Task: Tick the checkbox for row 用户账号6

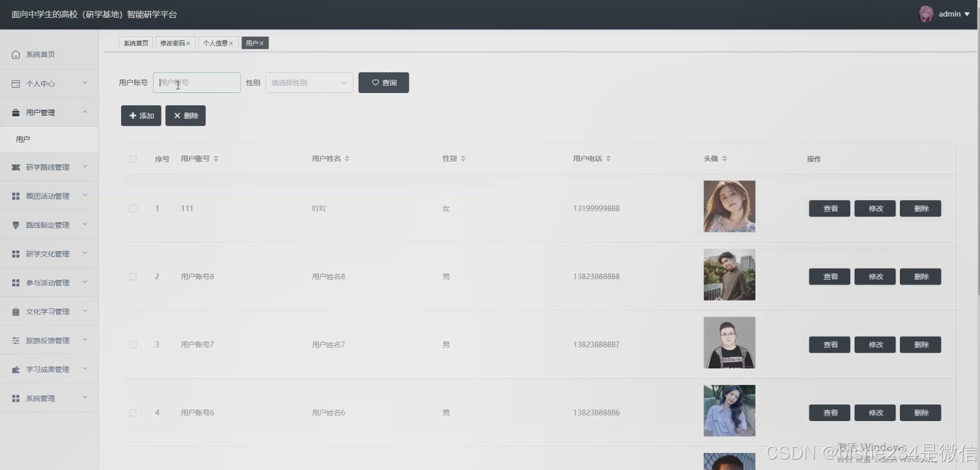Action: (x=133, y=413)
